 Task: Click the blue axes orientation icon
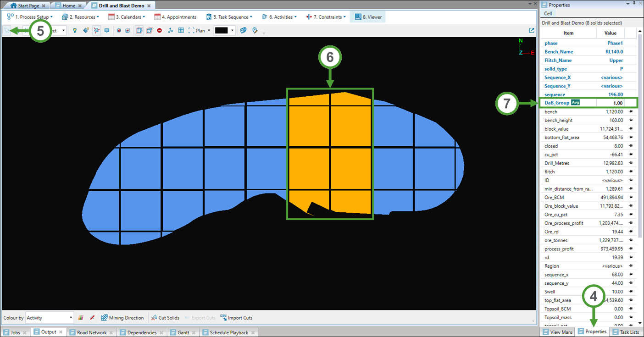(171, 30)
